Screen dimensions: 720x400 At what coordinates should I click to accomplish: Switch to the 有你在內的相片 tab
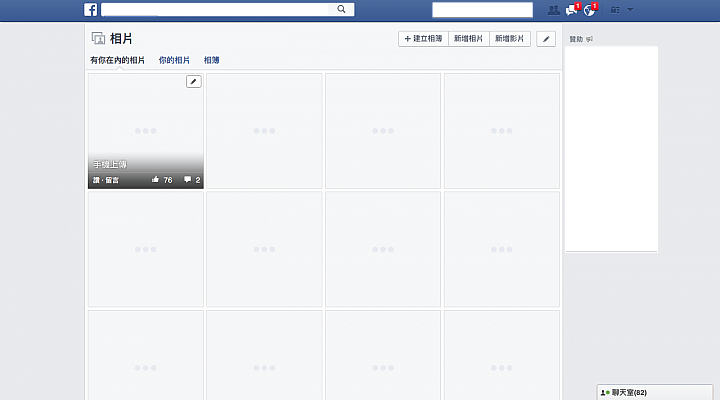point(117,60)
